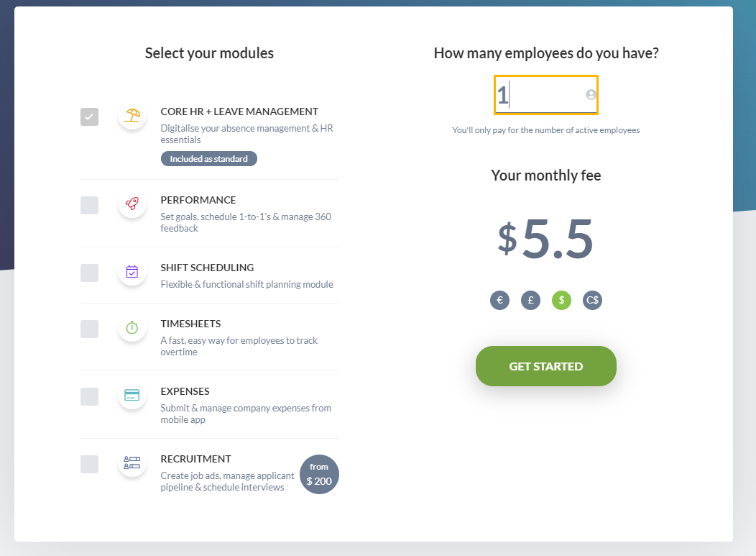Focus the number of employees input field
The height and width of the screenshot is (556, 756).
pyautogui.click(x=539, y=95)
